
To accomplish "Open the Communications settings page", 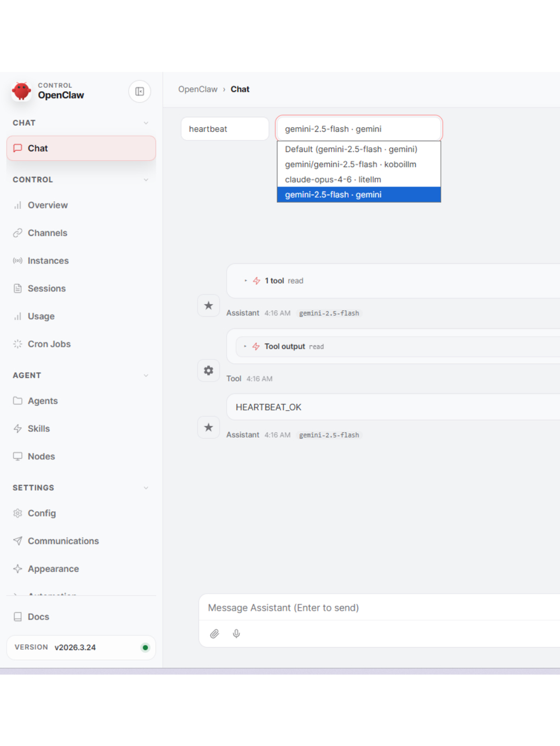I will coord(81,541).
